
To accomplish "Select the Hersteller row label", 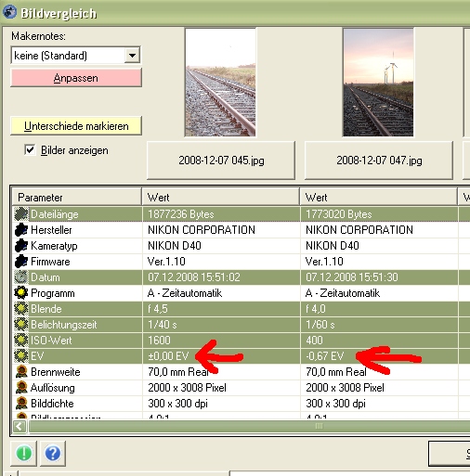I will point(51,230).
